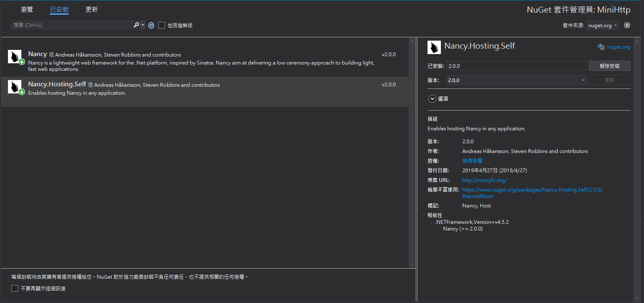Switch to the 瀏覽 tab
Screen dimensions: 644x303
pos(26,9)
